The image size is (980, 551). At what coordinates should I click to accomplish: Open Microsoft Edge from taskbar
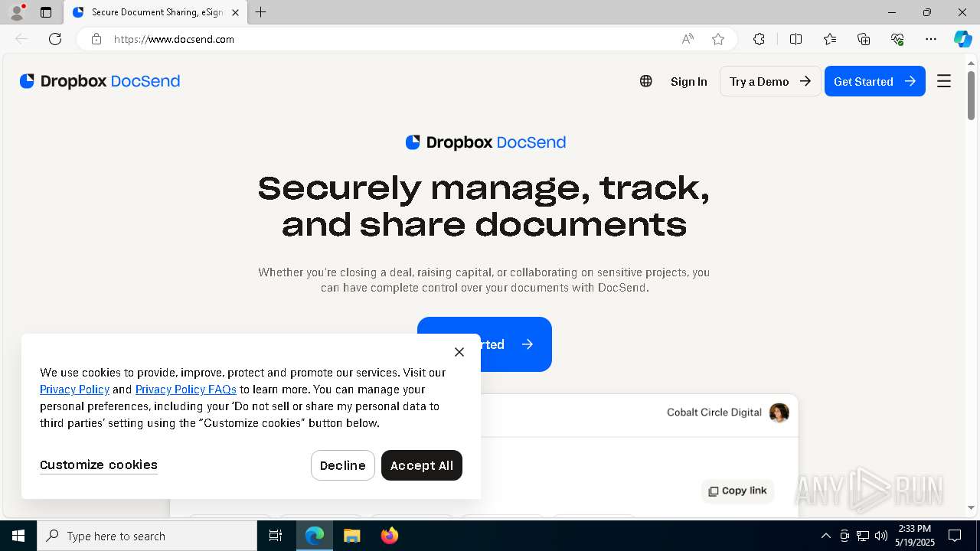click(x=315, y=536)
